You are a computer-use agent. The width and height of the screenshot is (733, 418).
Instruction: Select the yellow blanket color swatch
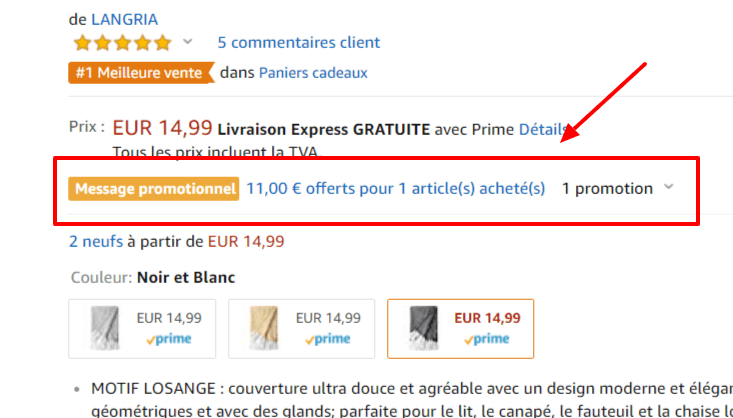click(301, 328)
